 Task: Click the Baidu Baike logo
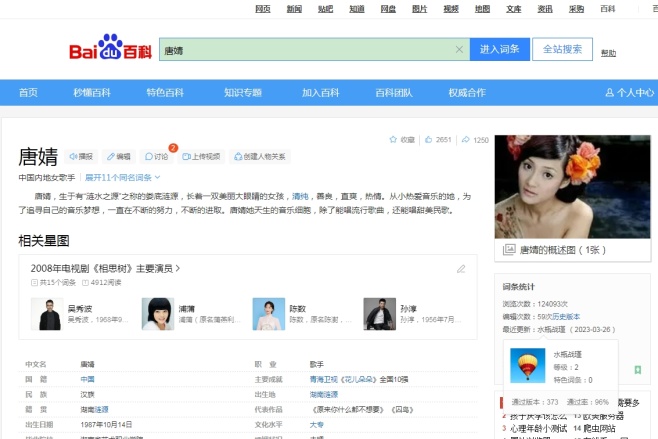[x=110, y=47]
